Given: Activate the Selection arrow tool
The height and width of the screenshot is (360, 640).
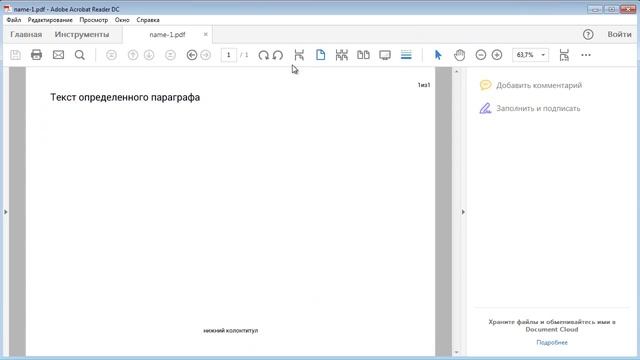Looking at the screenshot, I should (x=438, y=55).
